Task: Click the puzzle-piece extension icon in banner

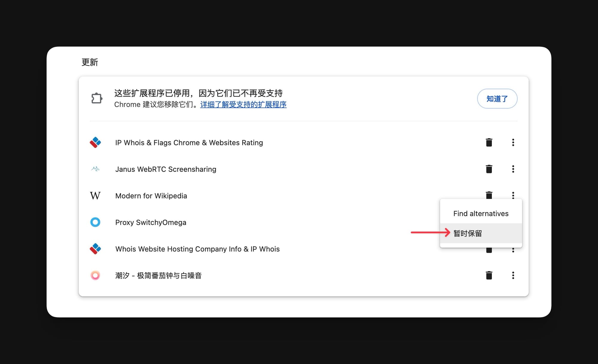Action: point(97,98)
